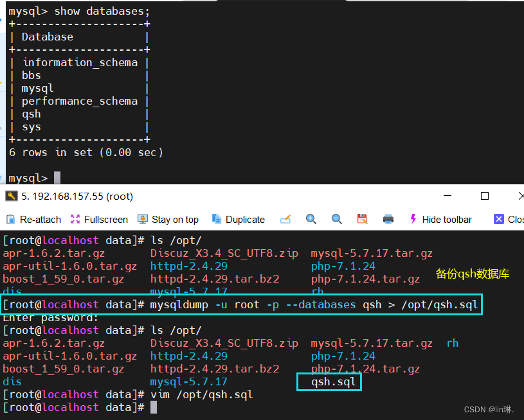Click the terminal icon in the title bar

coord(12,196)
